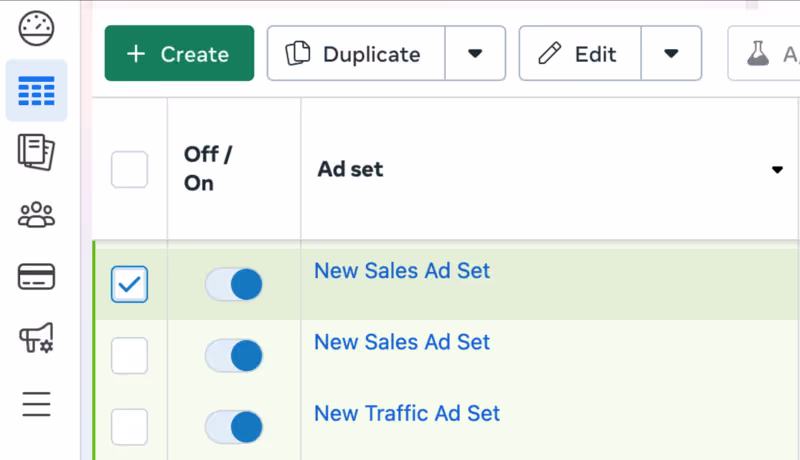This screenshot has height=460, width=800.
Task: Turn off the New Traffic Ad Set toggle
Action: click(234, 427)
